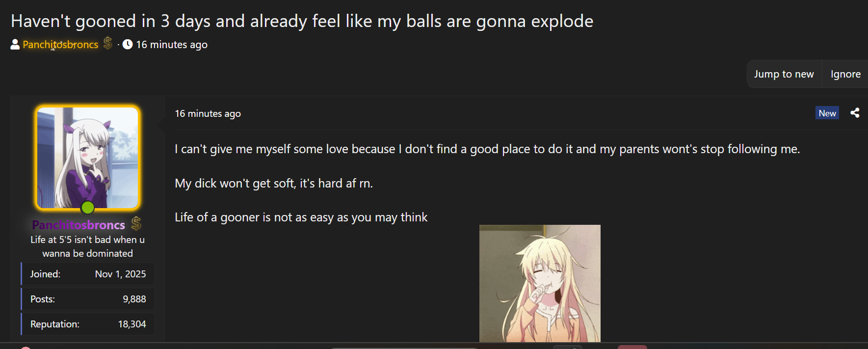Click the user icon beside thread author
Image resolution: width=868 pixels, height=349 pixels.
tap(15, 45)
